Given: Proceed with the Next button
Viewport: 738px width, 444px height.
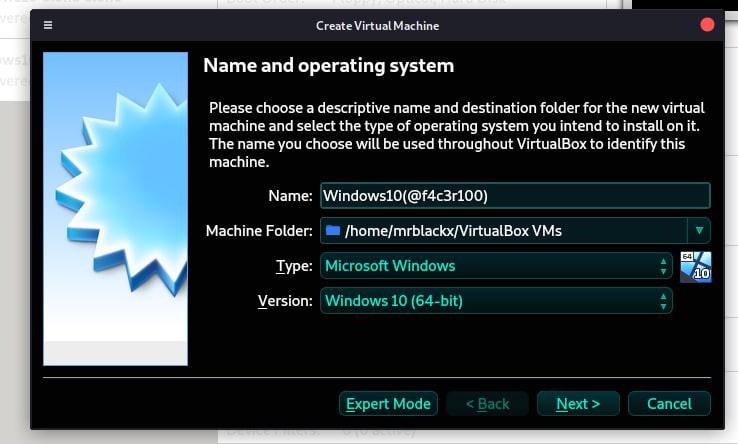Looking at the screenshot, I should (x=578, y=404).
